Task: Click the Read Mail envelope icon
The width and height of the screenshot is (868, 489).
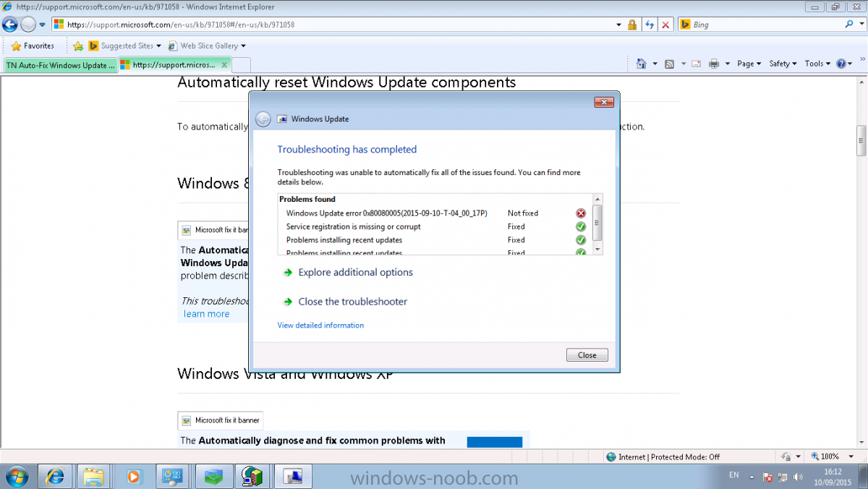Action: (697, 64)
